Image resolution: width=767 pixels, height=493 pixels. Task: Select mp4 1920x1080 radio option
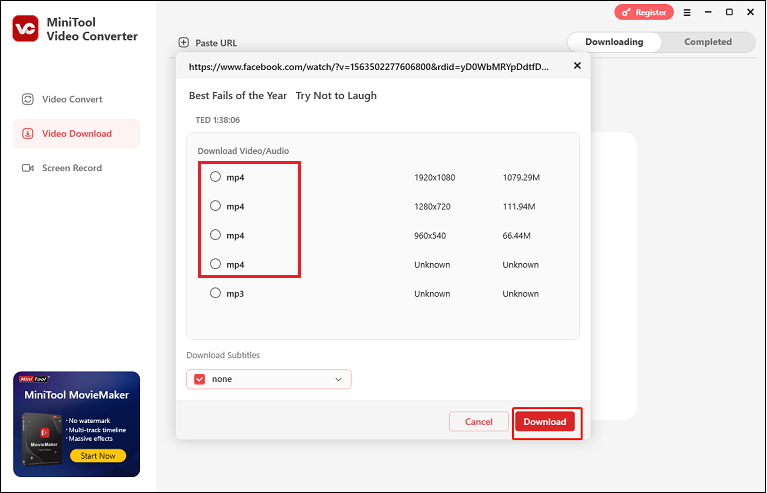[215, 177]
